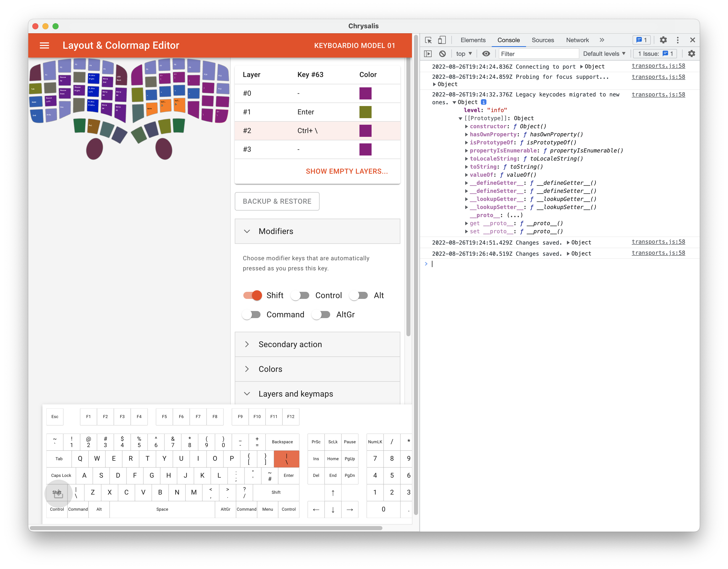Viewport: 728px width, 569px height.
Task: Open the hamburger menu in Chrysalis
Action: tap(44, 45)
